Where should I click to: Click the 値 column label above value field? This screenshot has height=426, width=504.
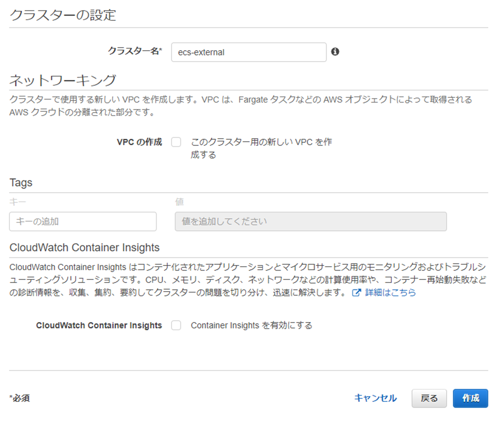(180, 201)
